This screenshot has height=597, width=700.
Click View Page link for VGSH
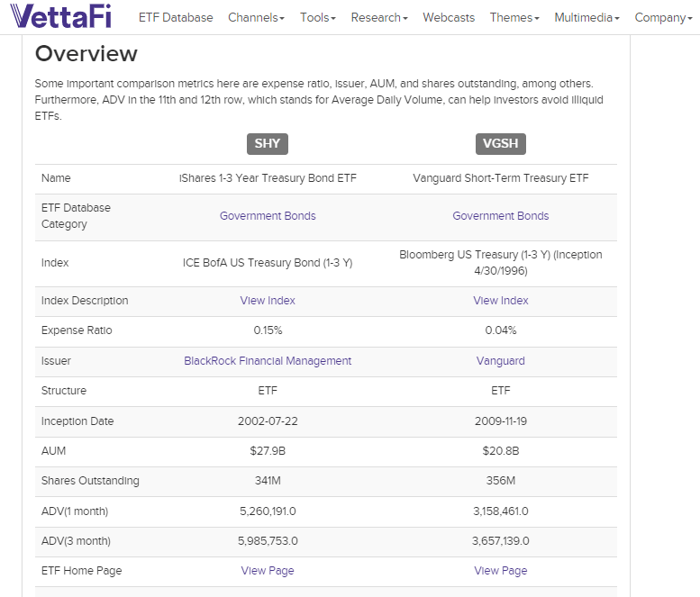click(x=500, y=571)
